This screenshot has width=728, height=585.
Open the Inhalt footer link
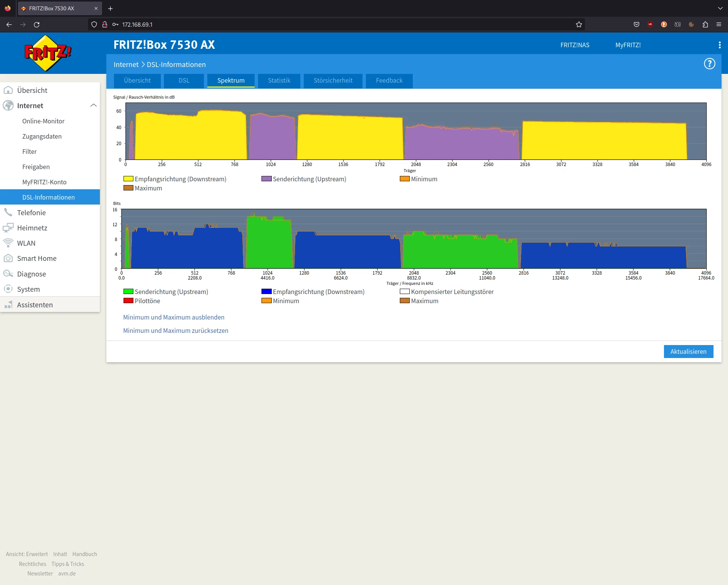(x=60, y=554)
